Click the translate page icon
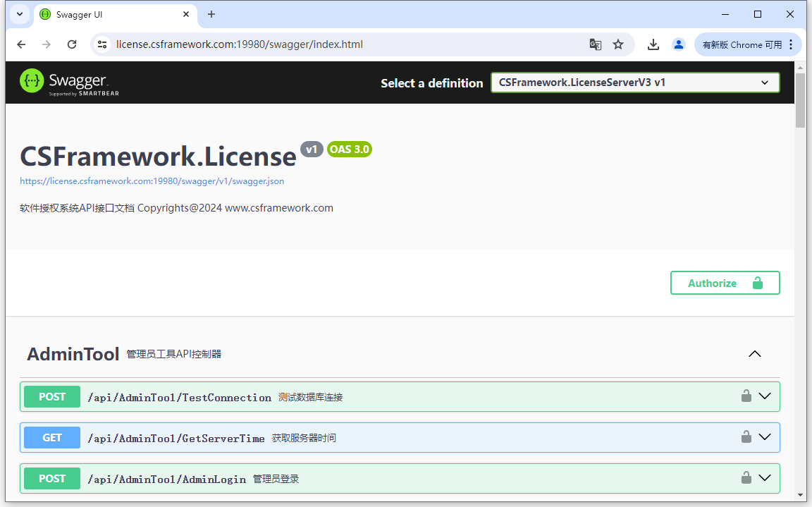This screenshot has height=507, width=812. click(x=596, y=44)
